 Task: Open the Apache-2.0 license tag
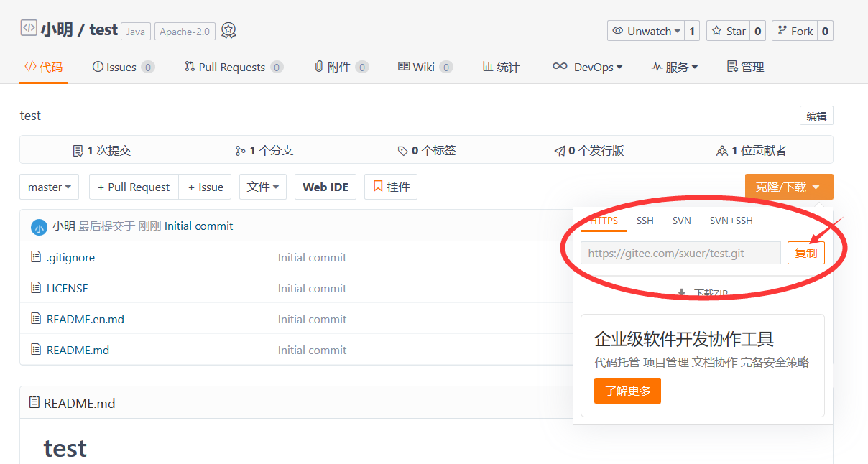(x=185, y=32)
